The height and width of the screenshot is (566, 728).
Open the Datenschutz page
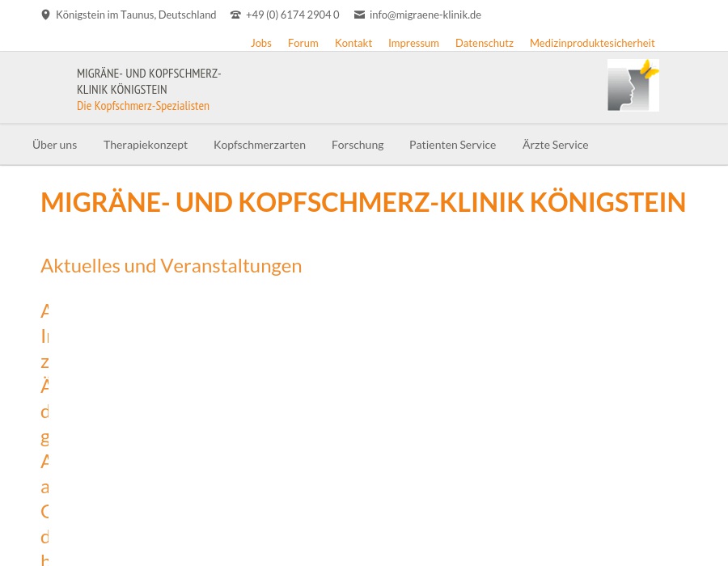484,42
